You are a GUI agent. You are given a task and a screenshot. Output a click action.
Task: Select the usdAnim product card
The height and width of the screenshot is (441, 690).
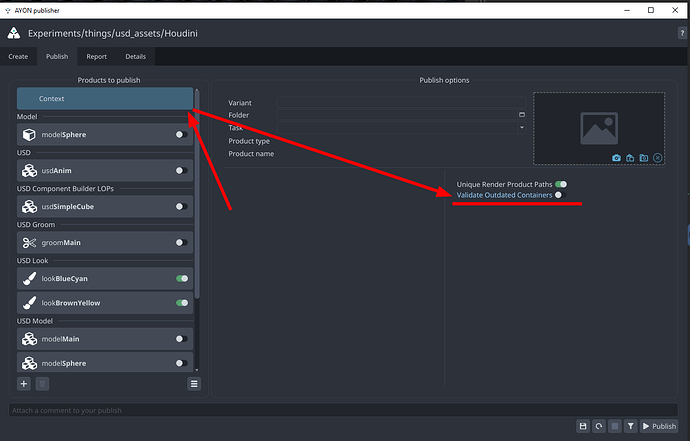point(105,170)
